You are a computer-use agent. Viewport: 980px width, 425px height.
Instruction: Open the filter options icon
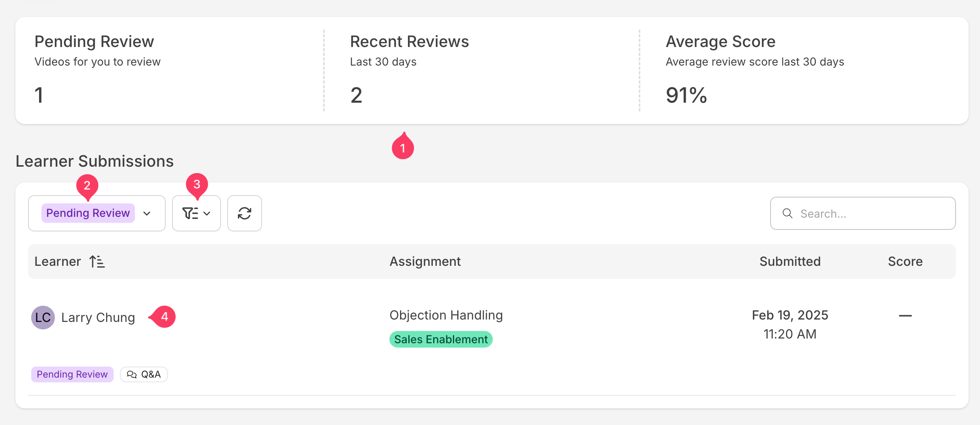(190, 213)
